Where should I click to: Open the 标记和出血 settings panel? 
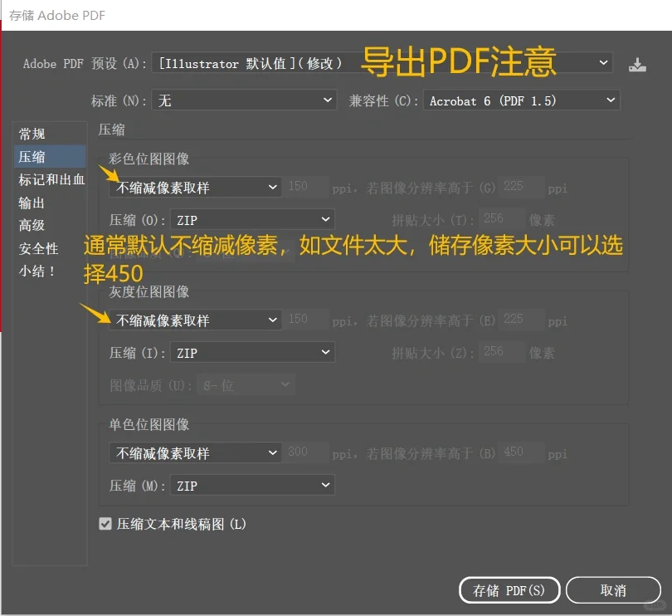[x=48, y=178]
